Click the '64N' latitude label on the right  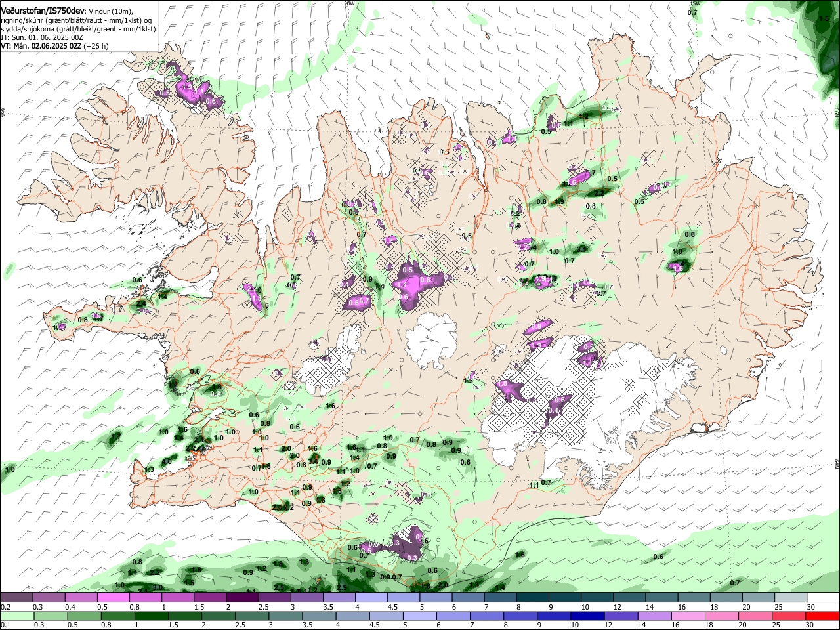837,463
